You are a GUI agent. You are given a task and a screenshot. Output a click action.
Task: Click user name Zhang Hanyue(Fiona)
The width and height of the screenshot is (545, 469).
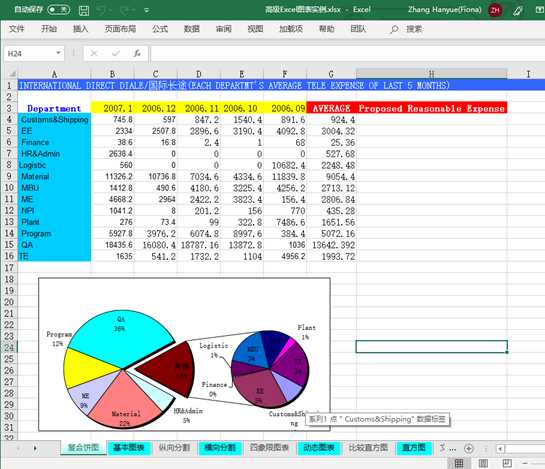coord(445,9)
